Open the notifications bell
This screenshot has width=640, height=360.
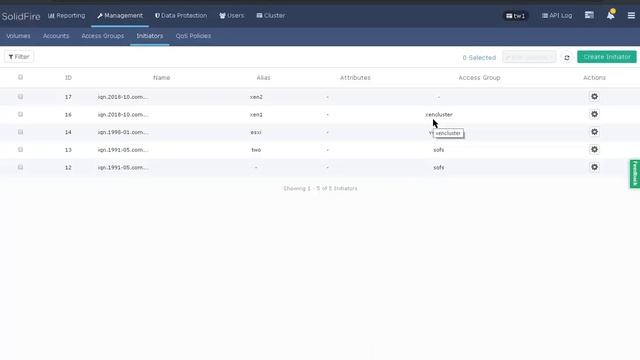tap(610, 16)
